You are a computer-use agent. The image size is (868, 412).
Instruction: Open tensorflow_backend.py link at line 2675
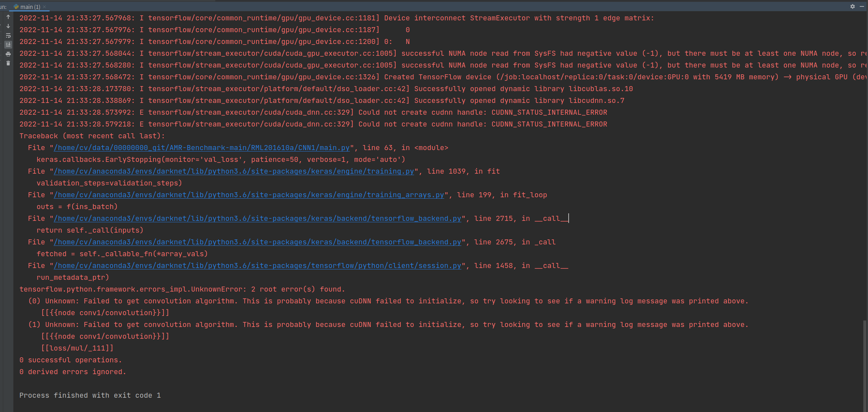click(258, 242)
